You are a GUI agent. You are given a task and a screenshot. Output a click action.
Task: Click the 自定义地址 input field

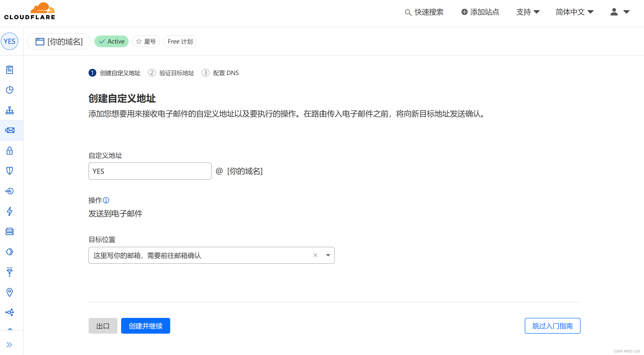150,171
